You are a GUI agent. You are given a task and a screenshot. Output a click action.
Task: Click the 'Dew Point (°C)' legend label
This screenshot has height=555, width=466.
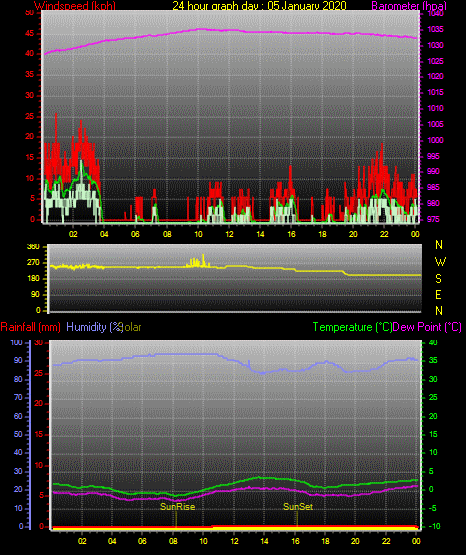pyautogui.click(x=427, y=327)
